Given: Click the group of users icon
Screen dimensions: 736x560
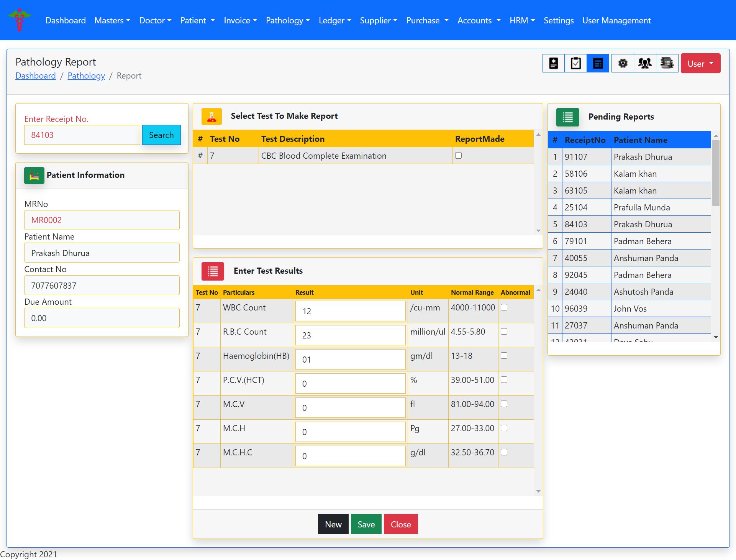Looking at the screenshot, I should coord(645,63).
